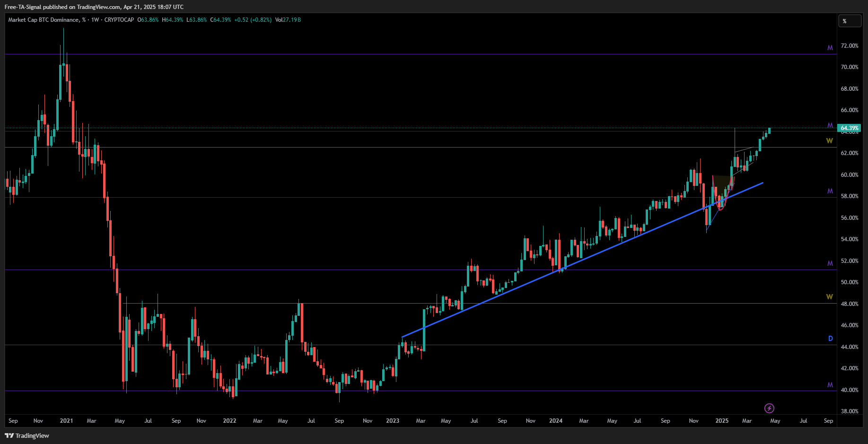Click the Free-TA-Signal published header text
The width and height of the screenshot is (868, 444).
click(94, 7)
